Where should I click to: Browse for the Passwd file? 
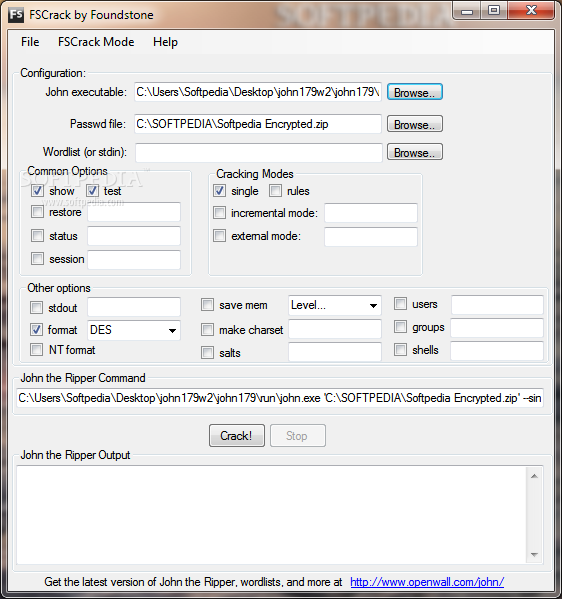[x=415, y=124]
